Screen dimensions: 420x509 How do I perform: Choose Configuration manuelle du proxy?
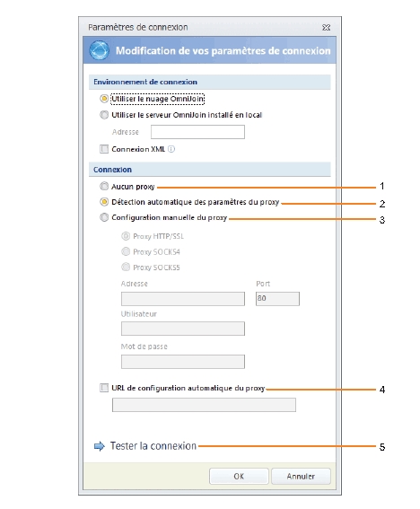(x=104, y=217)
